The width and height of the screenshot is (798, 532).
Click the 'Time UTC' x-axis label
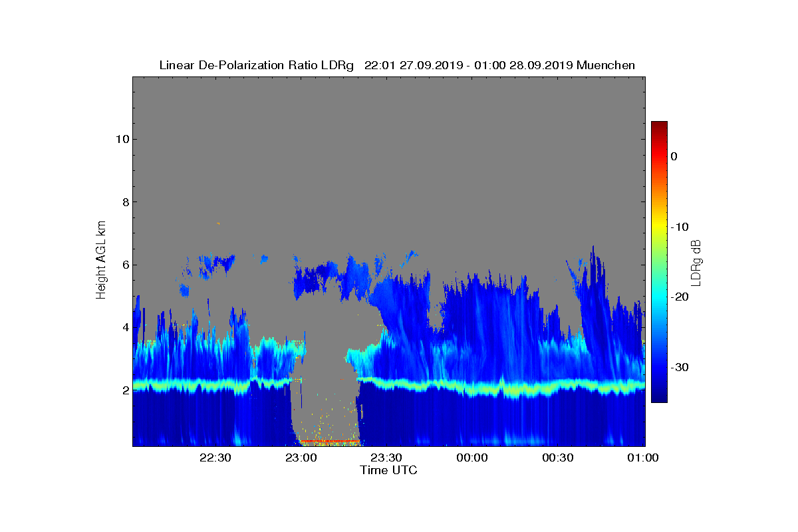tap(388, 470)
